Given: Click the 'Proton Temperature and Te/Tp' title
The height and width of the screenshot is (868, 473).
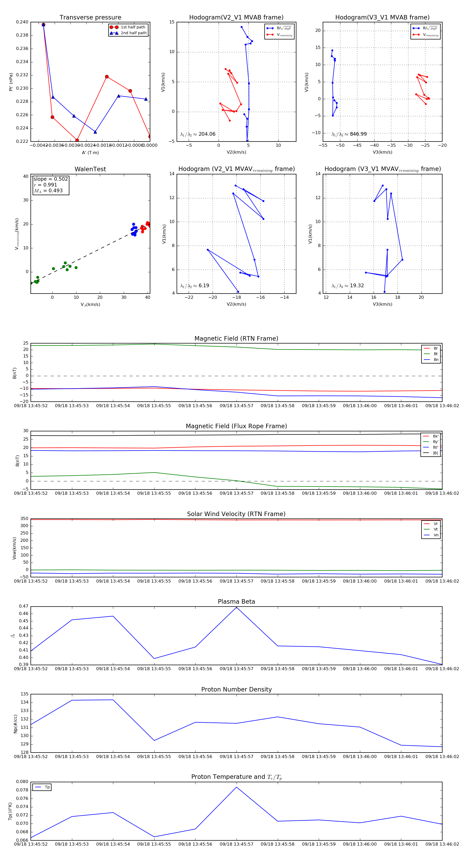Looking at the screenshot, I should point(236,777).
